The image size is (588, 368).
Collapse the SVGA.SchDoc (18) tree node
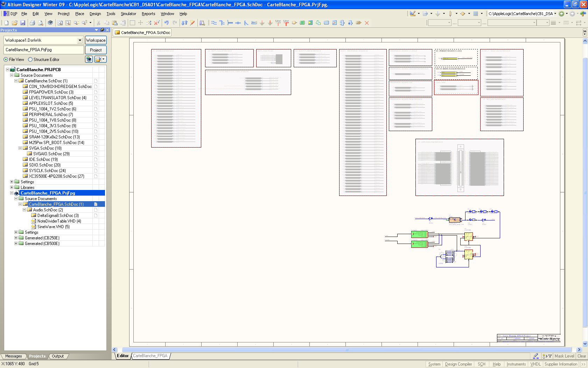point(20,148)
